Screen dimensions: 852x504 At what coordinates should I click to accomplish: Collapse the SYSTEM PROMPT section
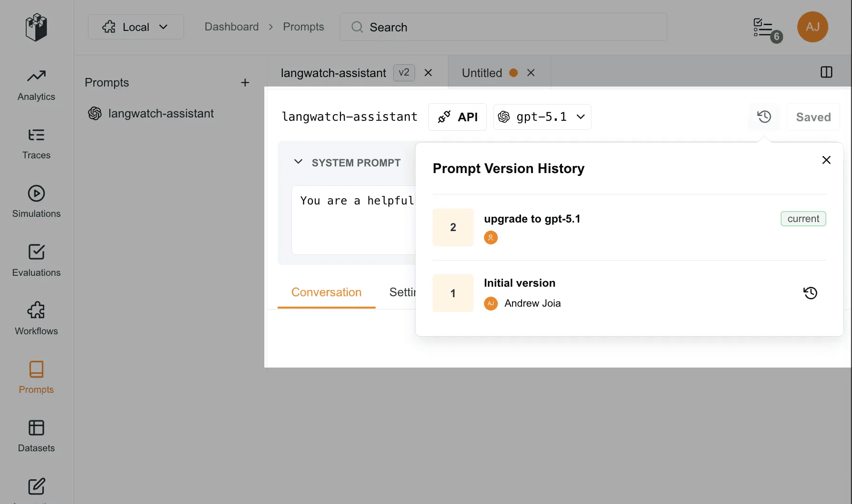click(299, 162)
